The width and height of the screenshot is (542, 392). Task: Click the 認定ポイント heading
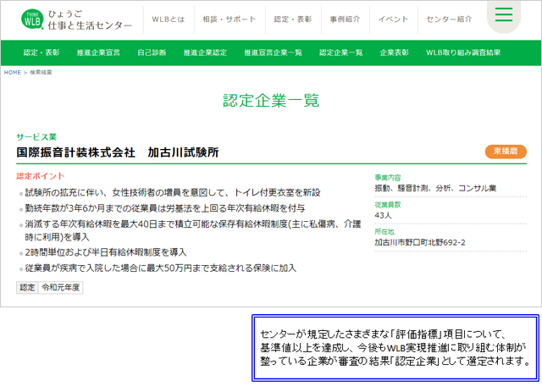tap(41, 176)
